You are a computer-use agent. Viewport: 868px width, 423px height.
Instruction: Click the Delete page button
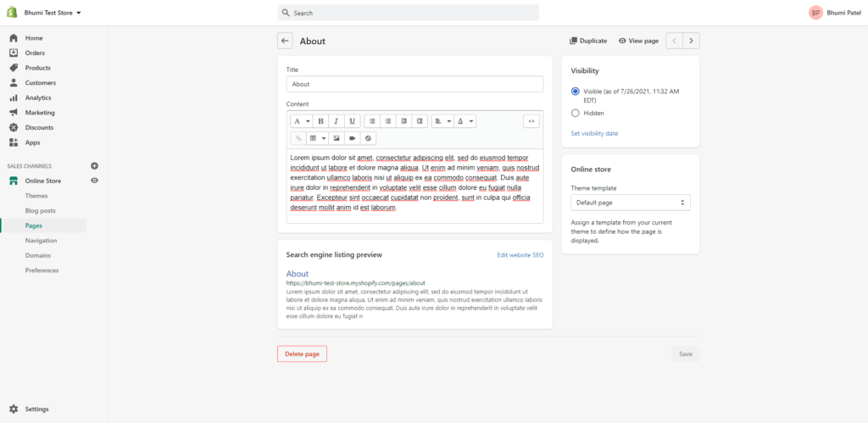click(x=302, y=353)
